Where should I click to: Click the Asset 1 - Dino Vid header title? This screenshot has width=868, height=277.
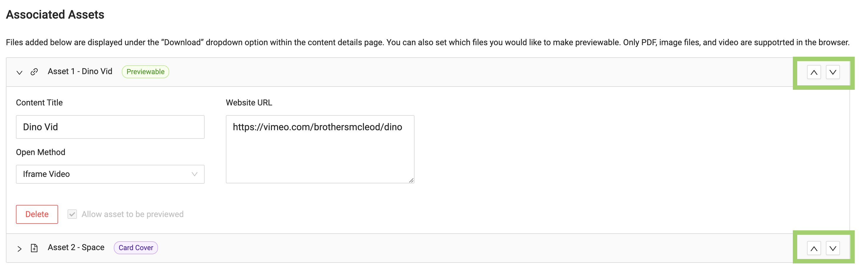click(x=80, y=71)
